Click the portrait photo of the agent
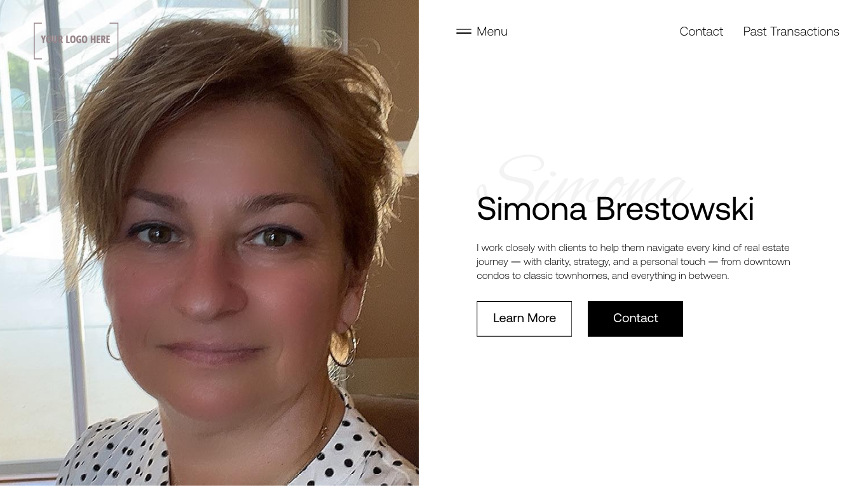Screen dimensions: 868x488 coord(209,243)
